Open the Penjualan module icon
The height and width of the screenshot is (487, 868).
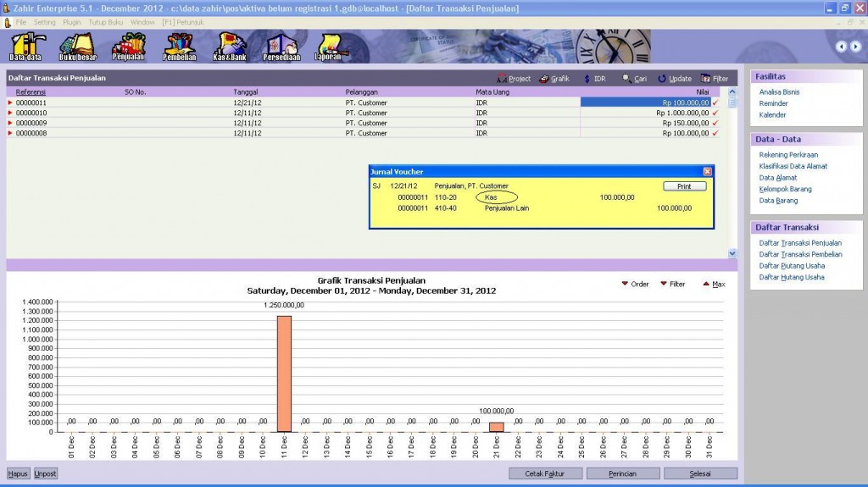coord(128,46)
